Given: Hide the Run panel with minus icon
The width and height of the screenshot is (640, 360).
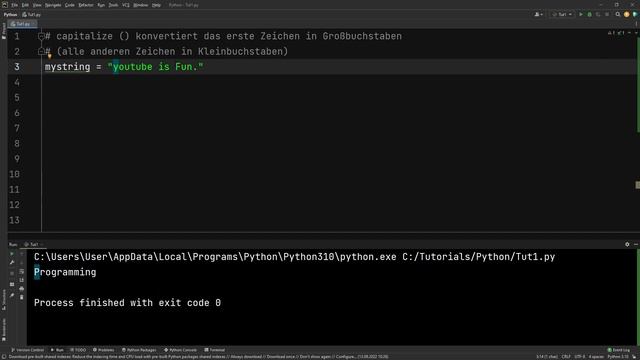Looking at the screenshot, I should click(x=636, y=244).
